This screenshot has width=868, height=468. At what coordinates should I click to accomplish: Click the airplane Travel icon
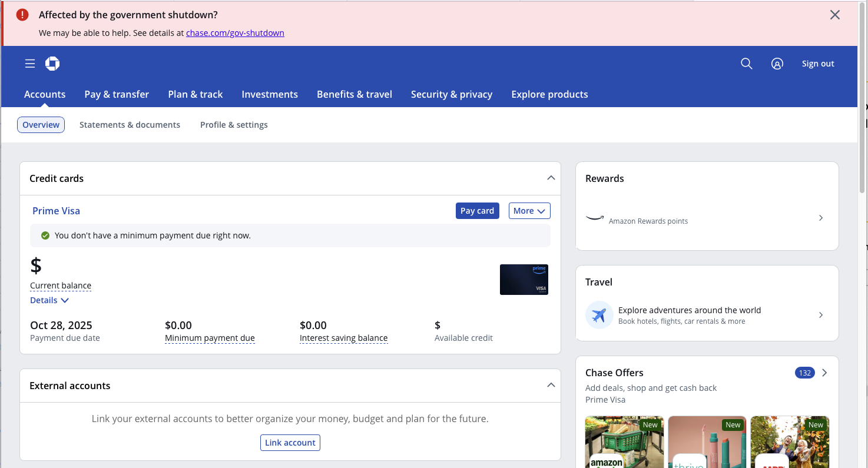[599, 315]
